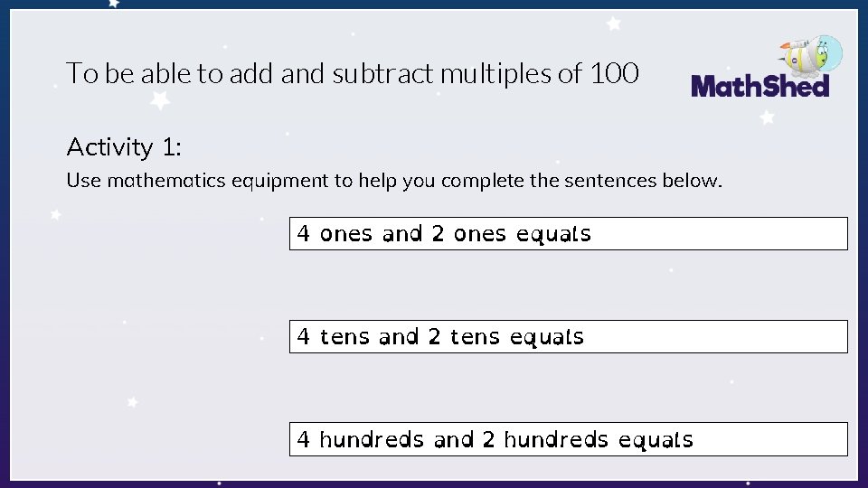This screenshot has width=868, height=488.
Task: Click the white star at top center
Action: pos(613,23)
